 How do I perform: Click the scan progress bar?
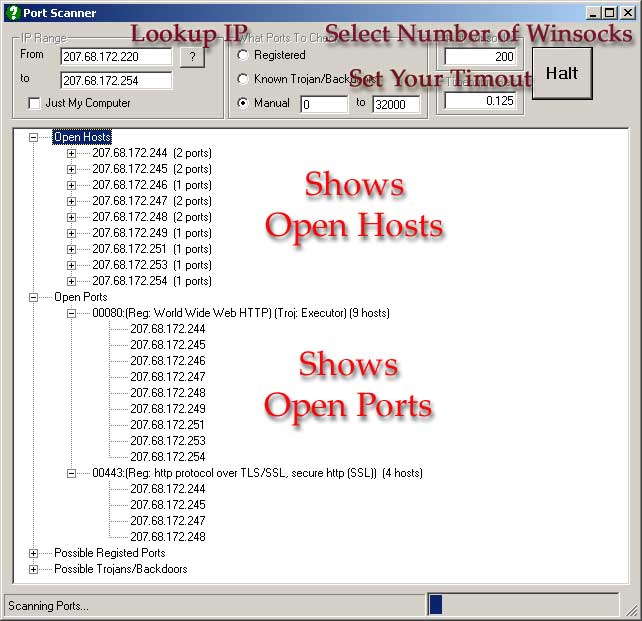(522, 604)
